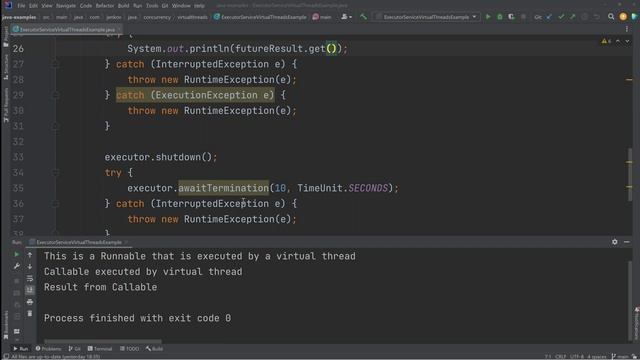Click the Git rollback icon
Screen dimensions: 640x360
(596, 17)
